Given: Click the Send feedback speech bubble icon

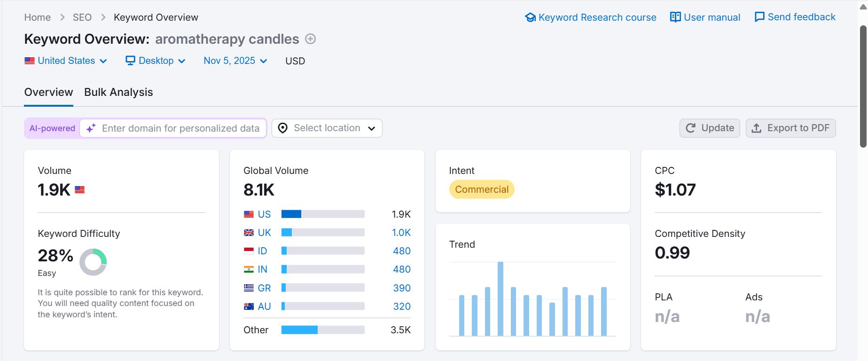Looking at the screenshot, I should click(759, 17).
